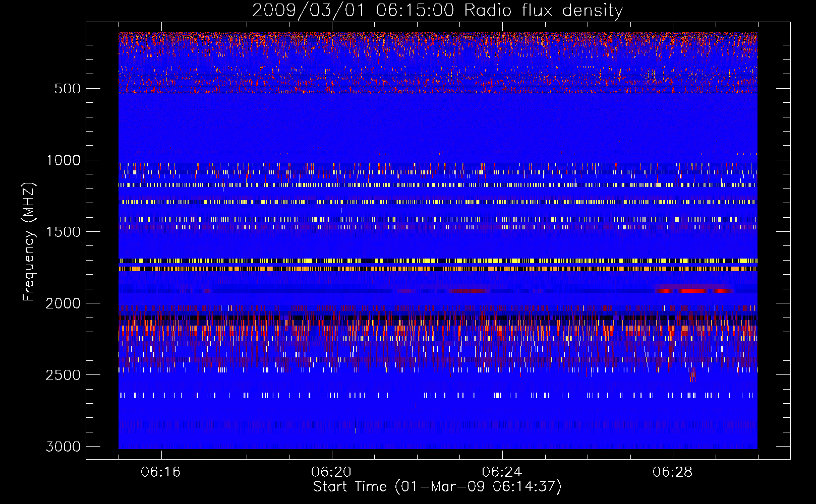Click the 'Frequency (MHZ)' y-axis label

pyautogui.click(x=29, y=242)
